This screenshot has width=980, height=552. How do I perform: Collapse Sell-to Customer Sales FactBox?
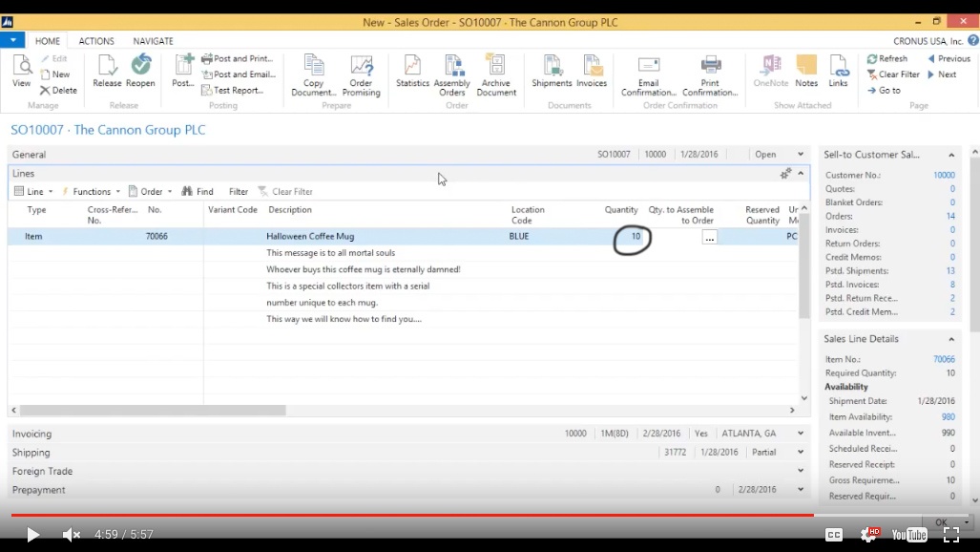coord(951,155)
